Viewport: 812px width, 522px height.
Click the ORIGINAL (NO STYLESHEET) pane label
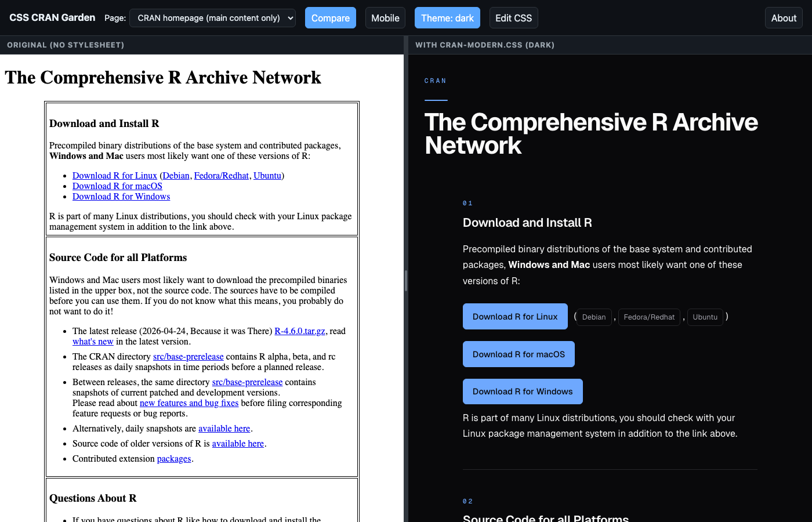66,45
